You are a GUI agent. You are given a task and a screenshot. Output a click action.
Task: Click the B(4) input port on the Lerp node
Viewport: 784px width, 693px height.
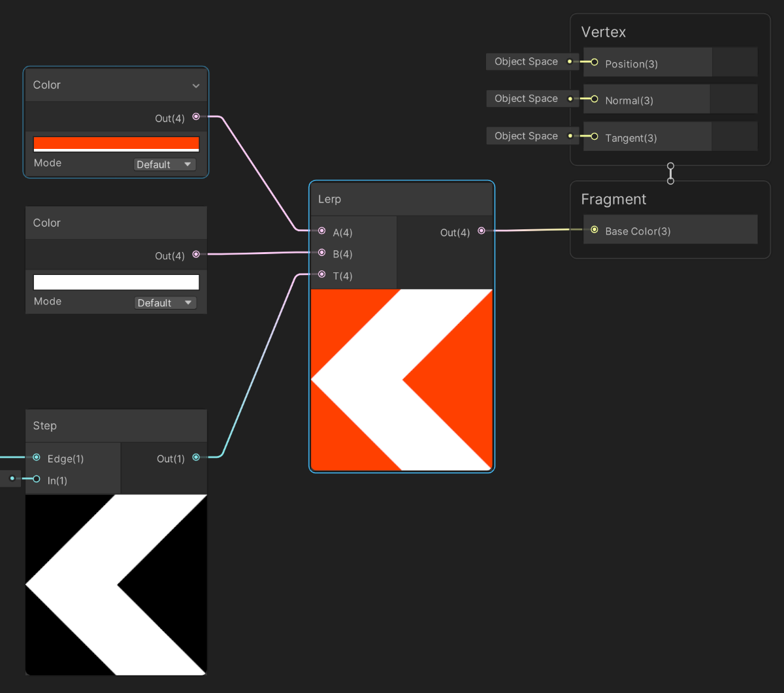(321, 253)
